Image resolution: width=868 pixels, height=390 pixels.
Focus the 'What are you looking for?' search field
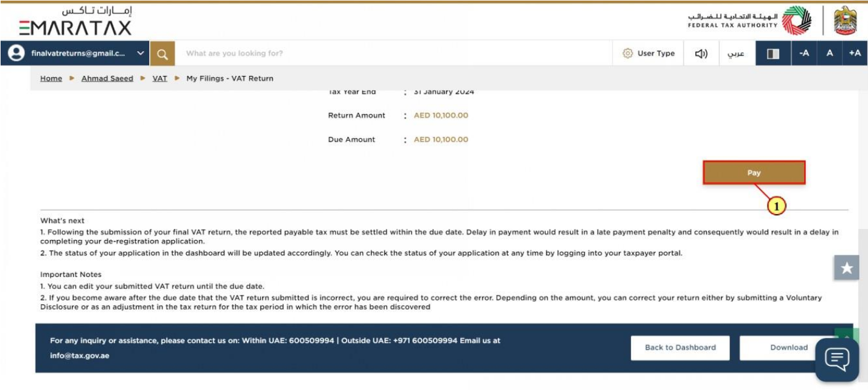point(393,54)
